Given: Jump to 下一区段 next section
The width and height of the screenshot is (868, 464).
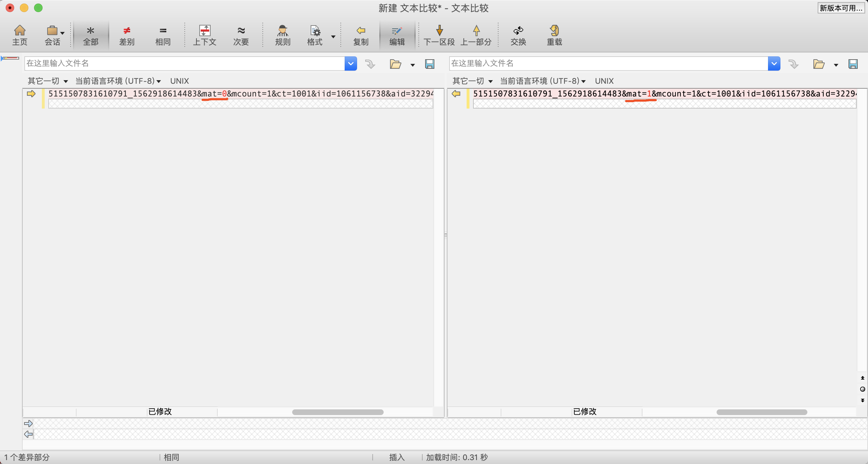Looking at the screenshot, I should [x=439, y=35].
